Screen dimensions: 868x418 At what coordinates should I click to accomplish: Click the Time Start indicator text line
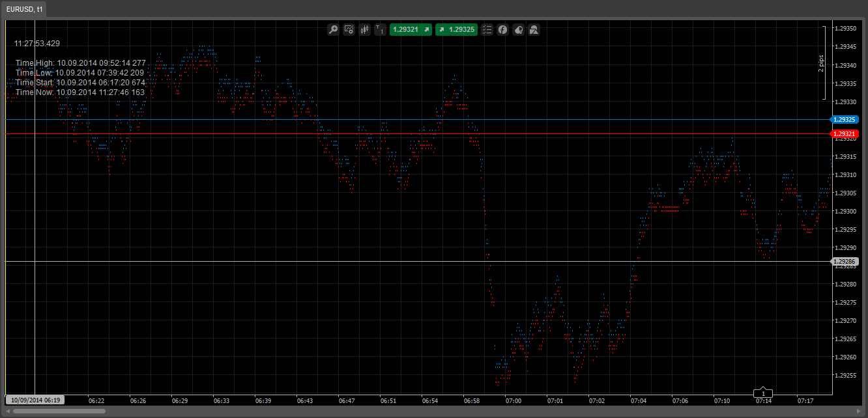click(x=80, y=83)
